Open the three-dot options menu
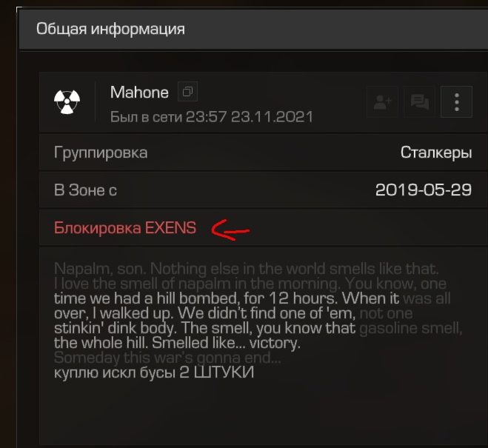This screenshot has height=448, width=488. [456, 102]
